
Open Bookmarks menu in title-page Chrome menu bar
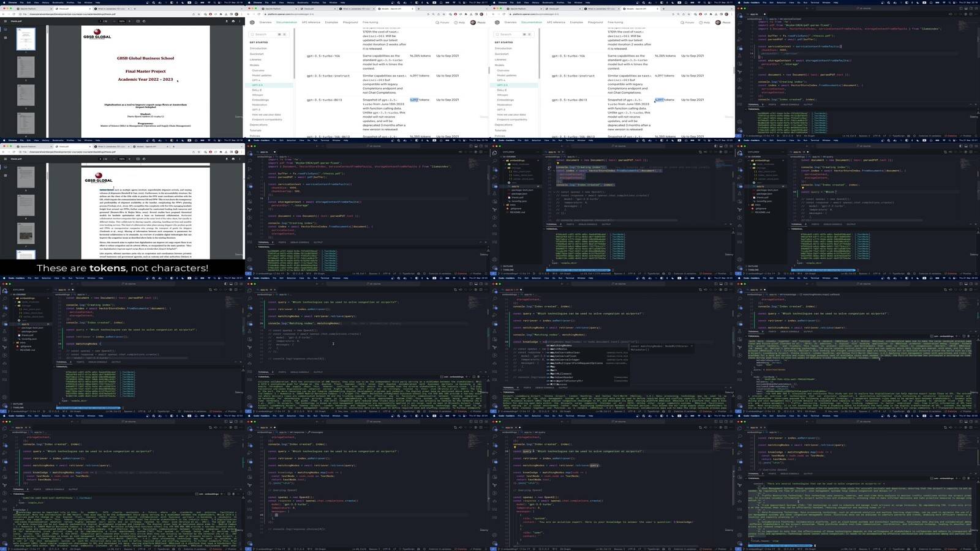coord(58,2)
